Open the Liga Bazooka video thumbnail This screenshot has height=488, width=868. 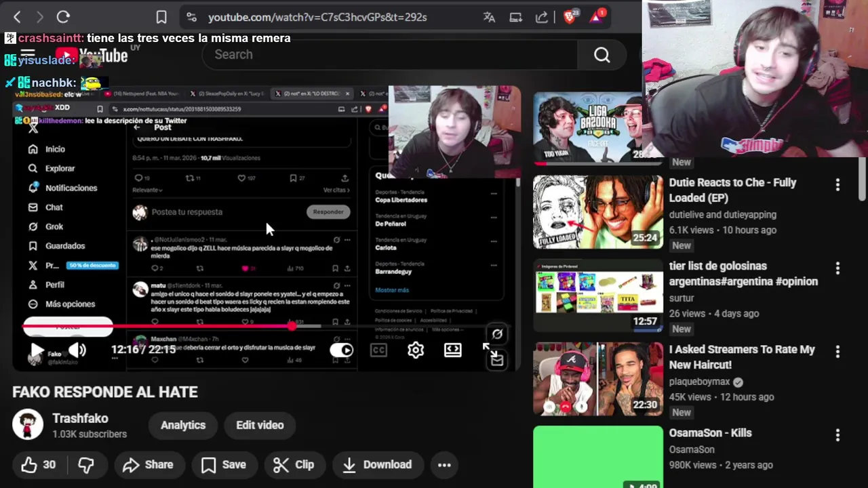pos(587,127)
